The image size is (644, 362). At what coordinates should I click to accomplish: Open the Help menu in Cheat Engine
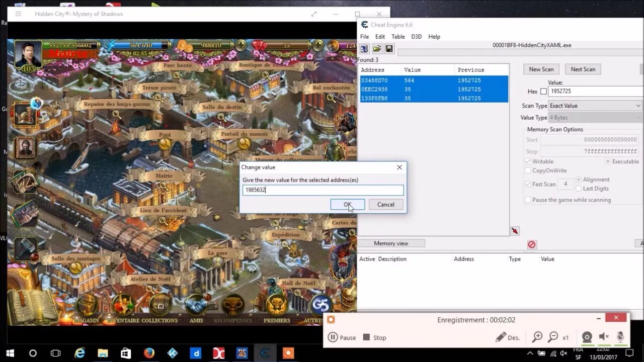click(x=434, y=37)
